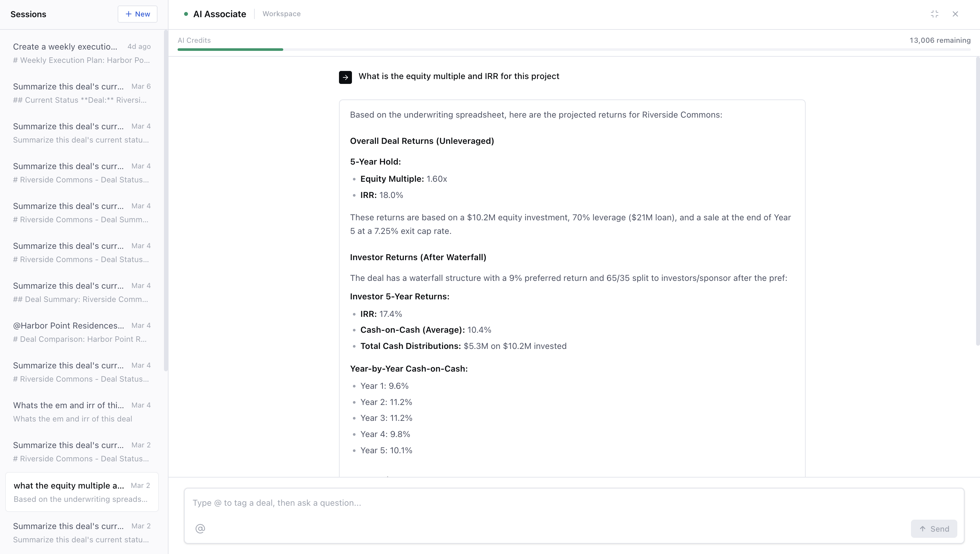The width and height of the screenshot is (980, 554).
Task: Click the collapse panel icon at top right
Action: click(x=934, y=14)
